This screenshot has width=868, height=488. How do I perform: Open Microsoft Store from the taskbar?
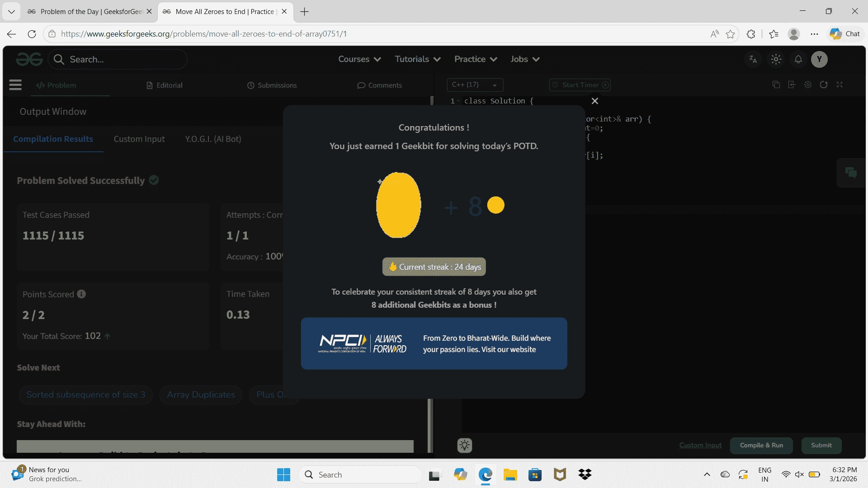pos(535,475)
